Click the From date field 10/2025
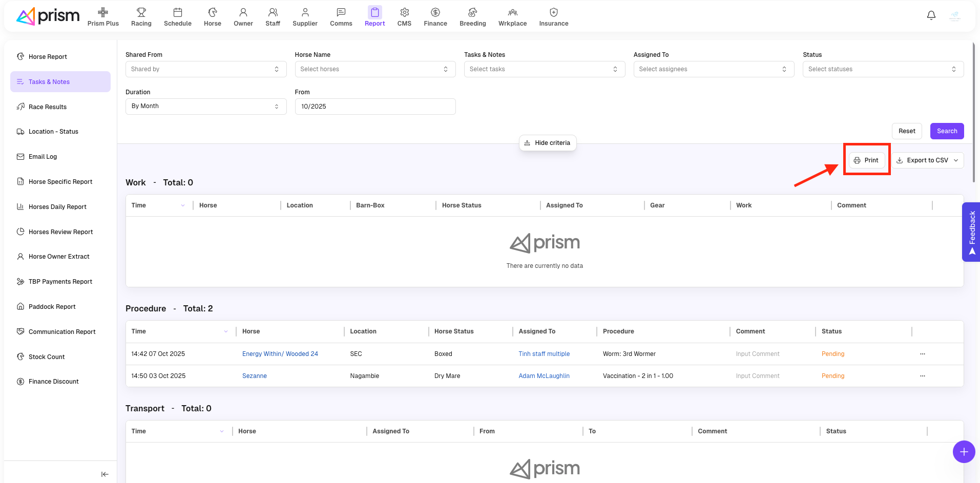 (x=374, y=107)
